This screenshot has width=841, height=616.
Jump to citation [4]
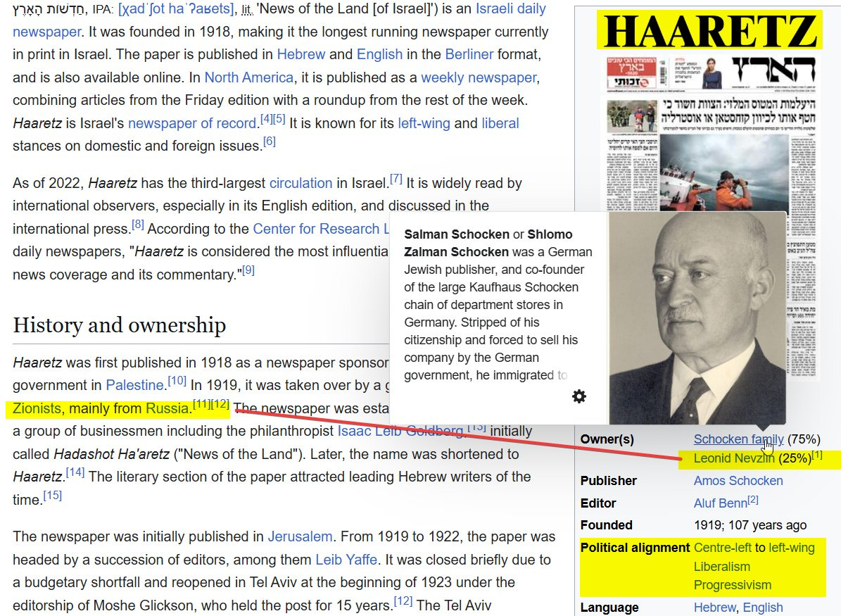click(x=266, y=118)
